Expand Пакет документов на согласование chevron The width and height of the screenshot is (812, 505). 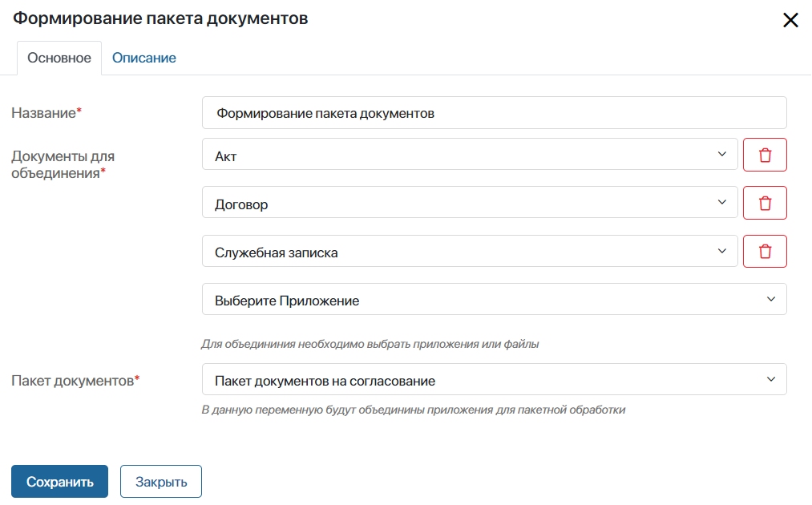pyautogui.click(x=771, y=379)
